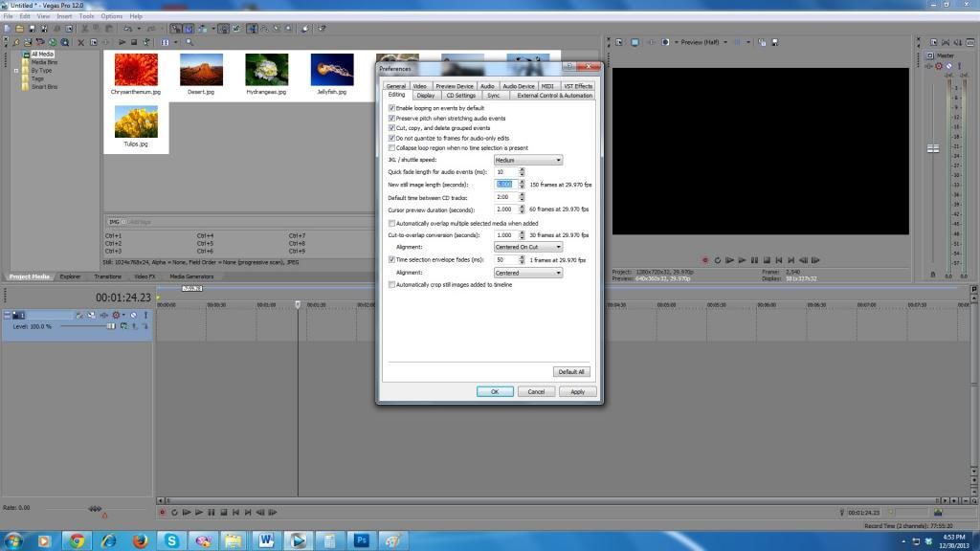
Task: Switch to Preview Device tab
Action: click(x=455, y=86)
